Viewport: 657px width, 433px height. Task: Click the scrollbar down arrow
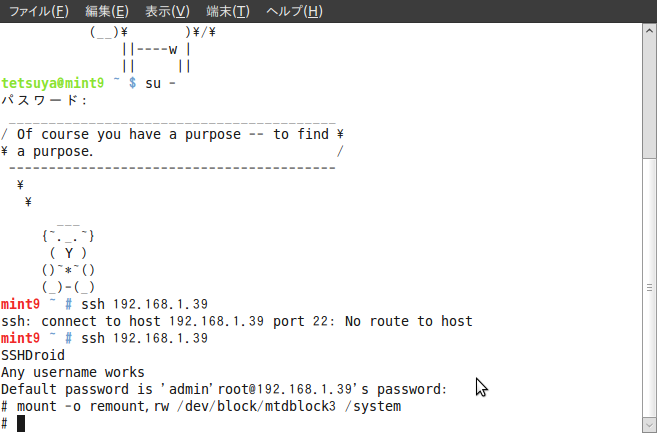point(649,425)
